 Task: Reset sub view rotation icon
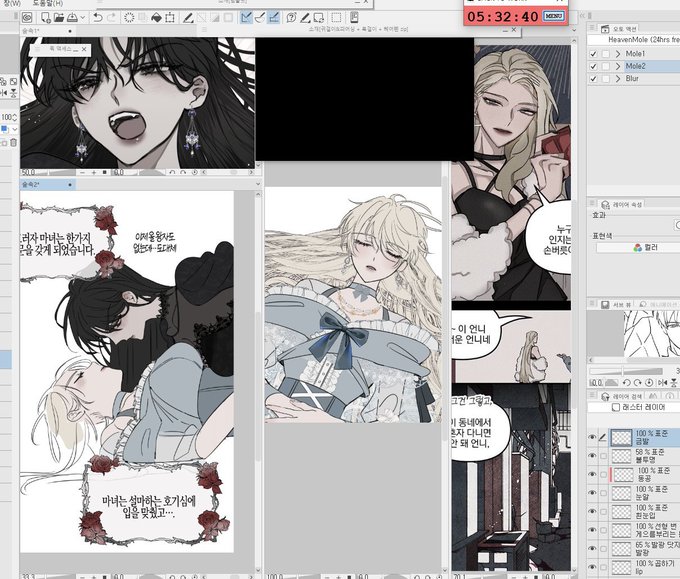point(649,383)
